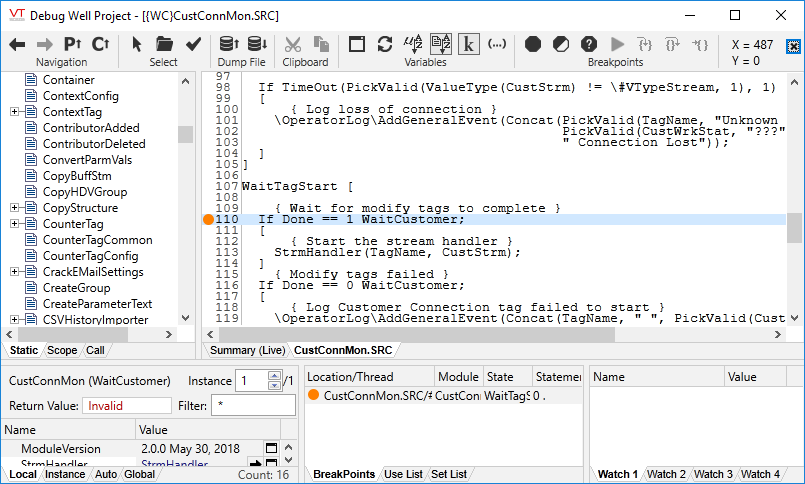Expand the CrackEMailSettings tree node
This screenshot has width=805, height=484.
(x=15, y=272)
